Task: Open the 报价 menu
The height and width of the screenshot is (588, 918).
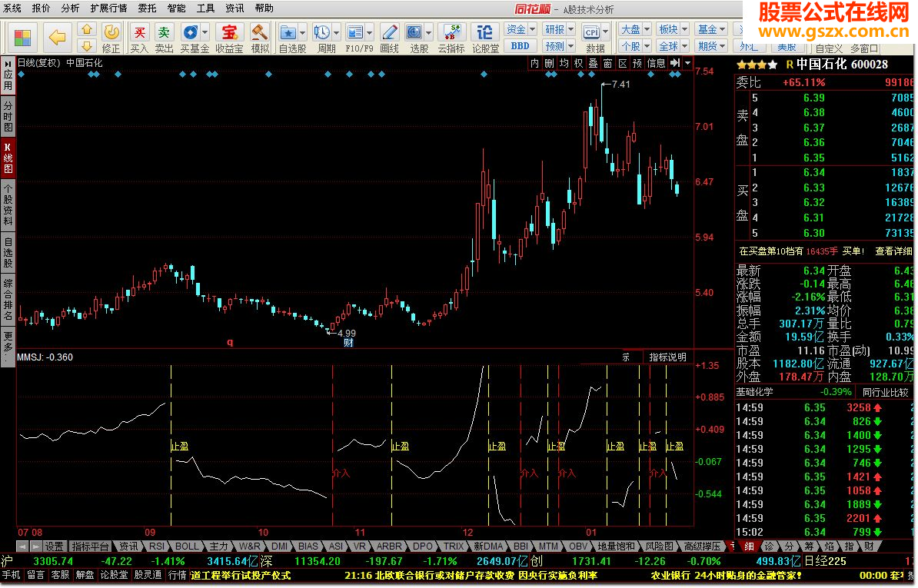Action: pyautogui.click(x=41, y=8)
